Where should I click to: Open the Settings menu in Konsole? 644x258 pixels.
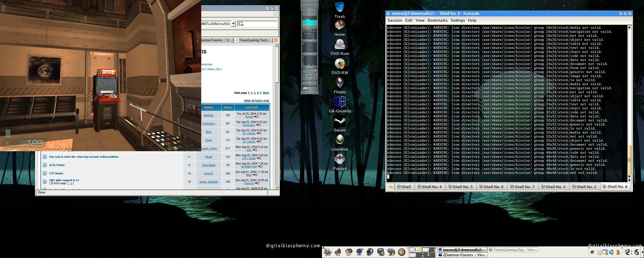[x=457, y=20]
